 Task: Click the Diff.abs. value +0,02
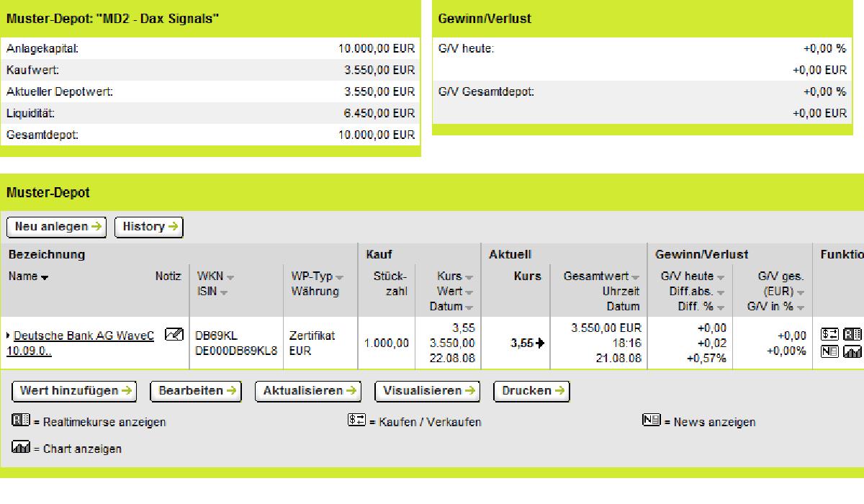(x=713, y=343)
